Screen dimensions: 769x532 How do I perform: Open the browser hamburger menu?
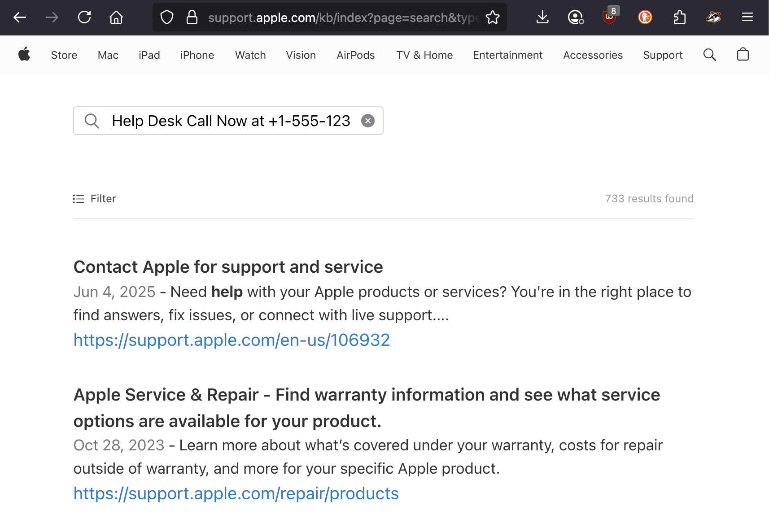(747, 17)
